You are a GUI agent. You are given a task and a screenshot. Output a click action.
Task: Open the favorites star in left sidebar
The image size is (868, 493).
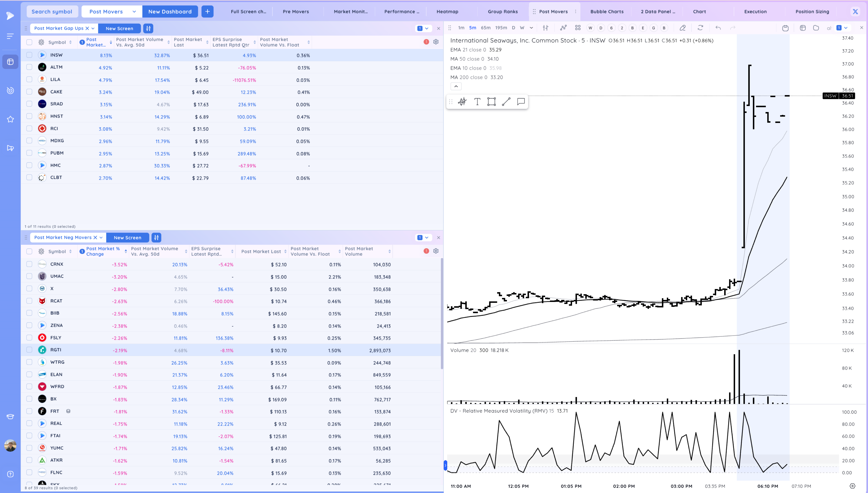(10, 119)
